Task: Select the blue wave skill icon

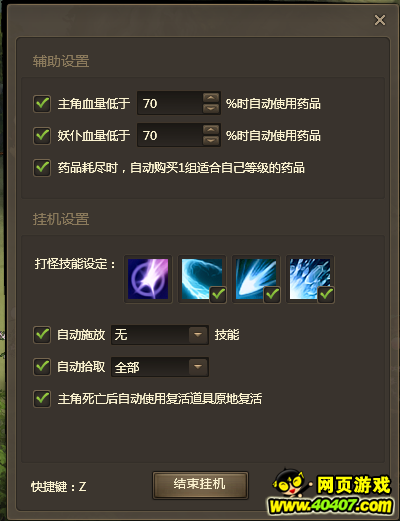Action: [x=202, y=279]
